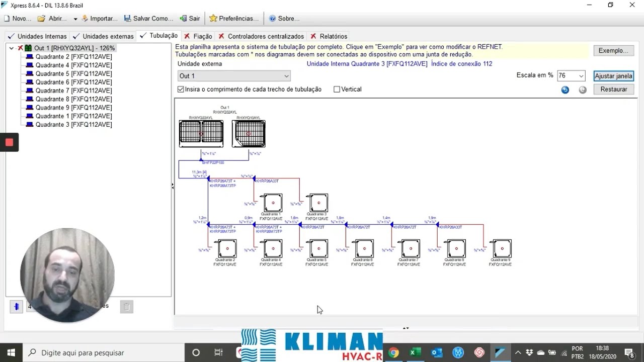Open the Windows notification center

629,352
